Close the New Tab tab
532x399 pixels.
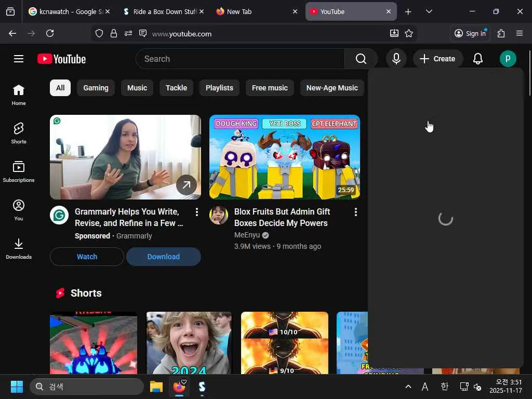[295, 11]
